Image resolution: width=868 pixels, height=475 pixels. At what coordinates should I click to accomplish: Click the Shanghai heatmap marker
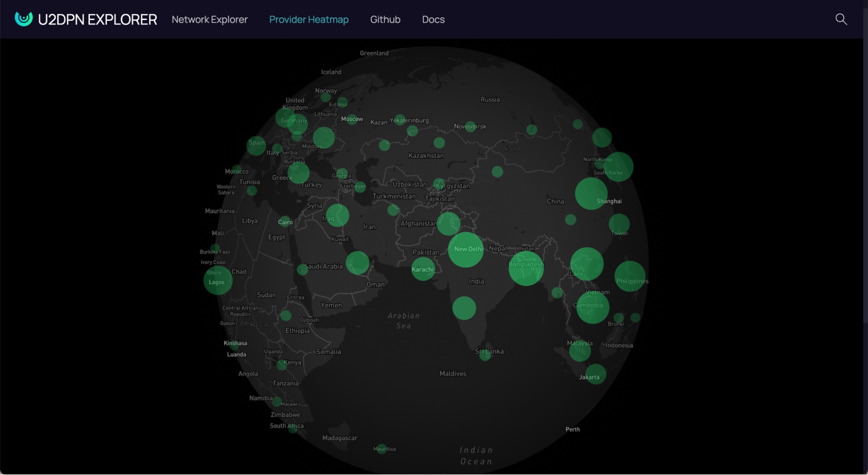[592, 194]
